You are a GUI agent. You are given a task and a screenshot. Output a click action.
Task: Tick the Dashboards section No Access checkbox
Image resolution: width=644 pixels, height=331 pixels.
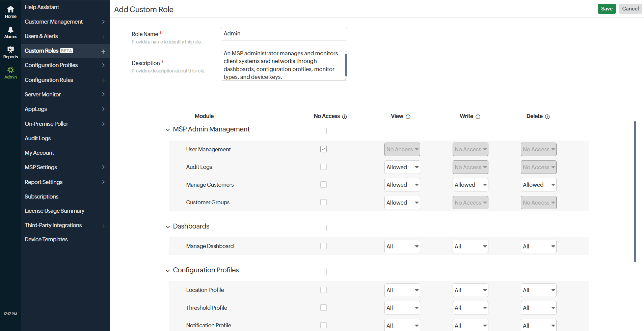coord(323,228)
